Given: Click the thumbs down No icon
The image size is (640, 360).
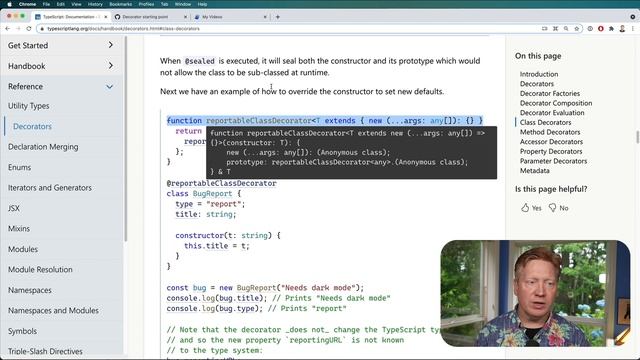Looking at the screenshot, I should tap(552, 208).
